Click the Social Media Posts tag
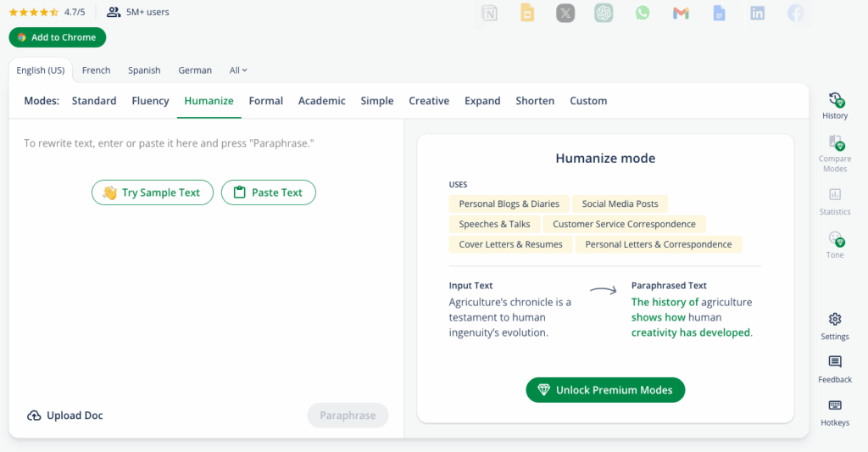The height and width of the screenshot is (452, 868). pyautogui.click(x=620, y=204)
